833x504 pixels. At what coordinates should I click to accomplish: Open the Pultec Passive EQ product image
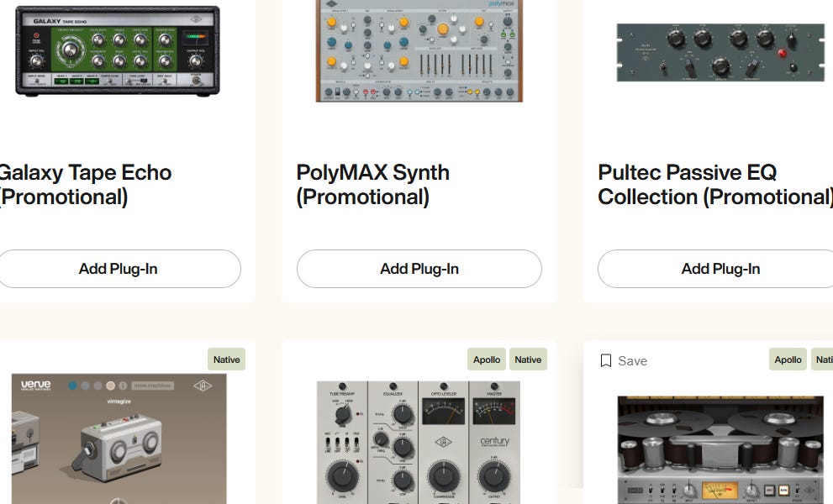pos(720,52)
